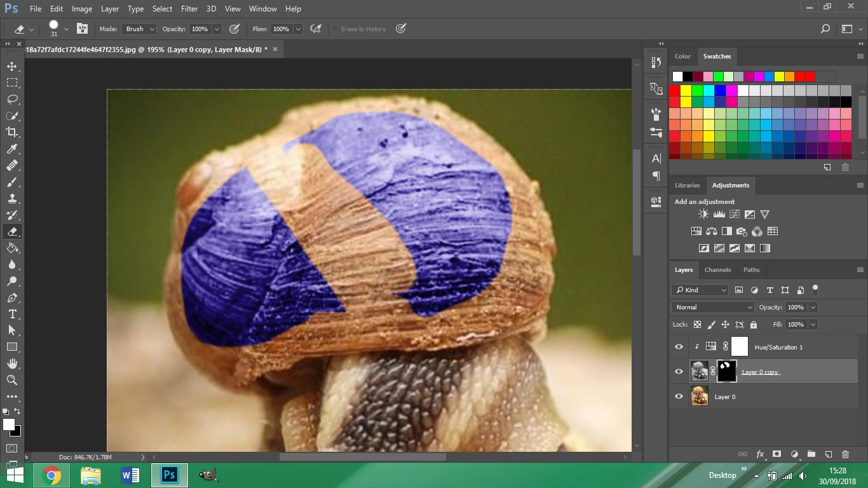Select the Lasso tool

[12, 99]
